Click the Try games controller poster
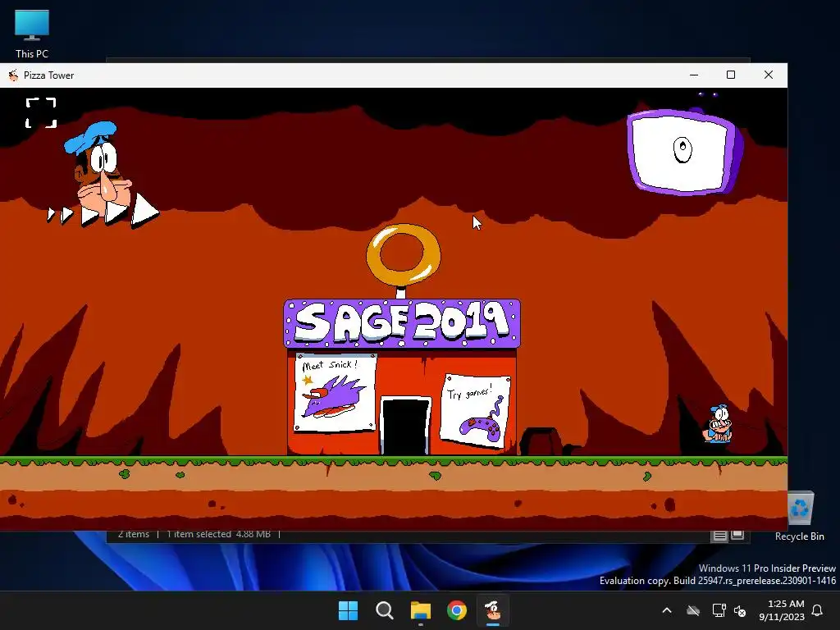The width and height of the screenshot is (840, 630). point(475,412)
